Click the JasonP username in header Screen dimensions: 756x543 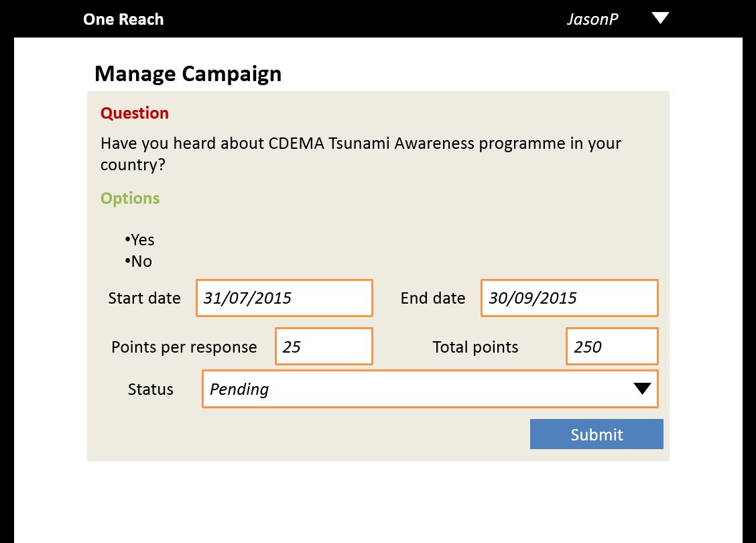(x=592, y=19)
